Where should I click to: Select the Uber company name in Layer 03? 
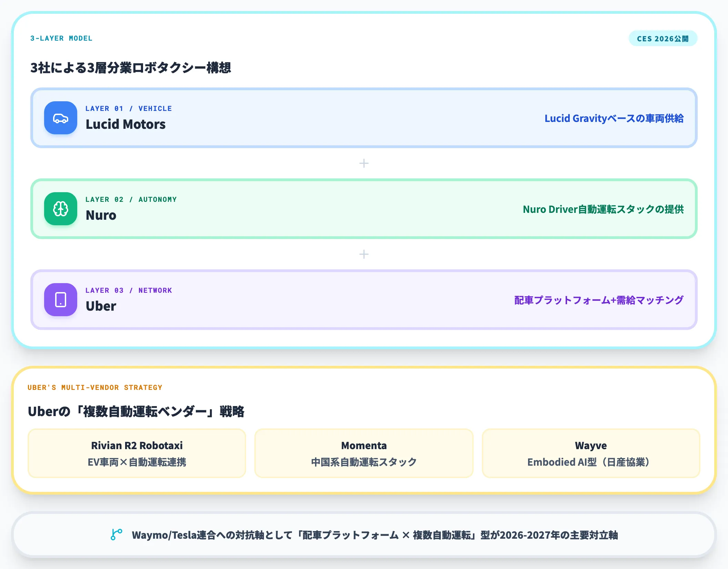pyautogui.click(x=101, y=306)
